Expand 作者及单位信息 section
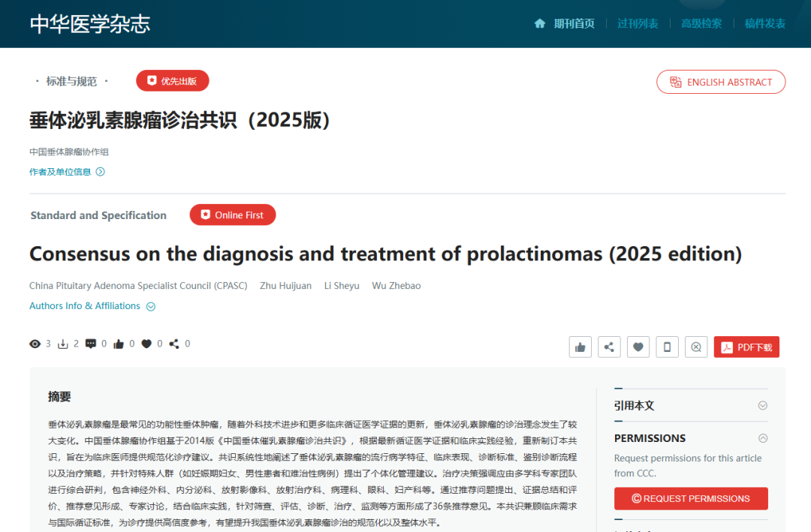The image size is (811, 532). tap(67, 172)
